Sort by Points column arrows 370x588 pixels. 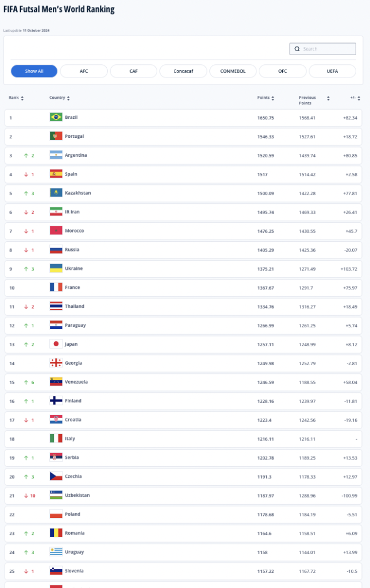[272, 98]
